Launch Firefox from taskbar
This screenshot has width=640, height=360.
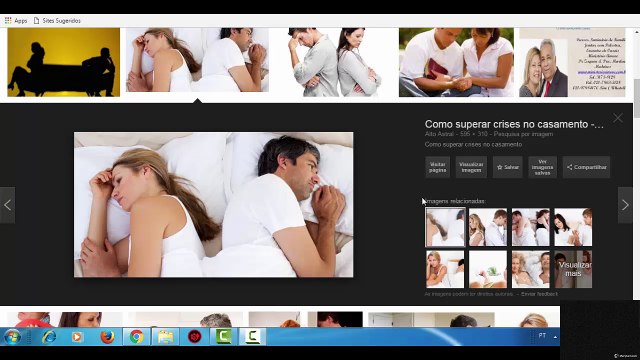107,337
